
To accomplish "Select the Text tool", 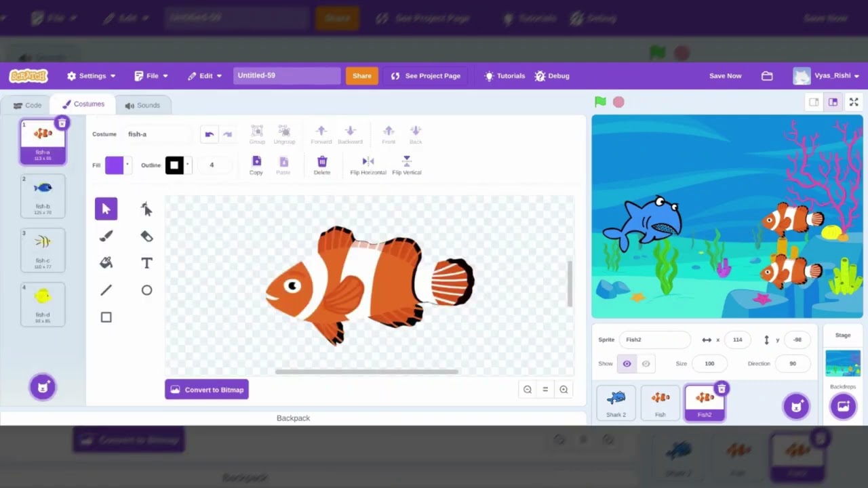I will coord(146,263).
